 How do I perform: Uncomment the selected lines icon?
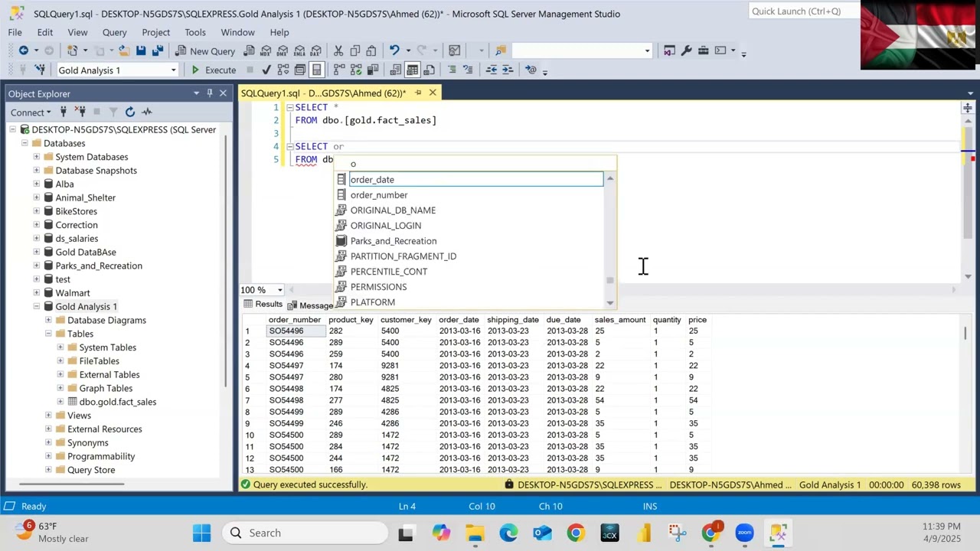pyautogui.click(x=469, y=70)
